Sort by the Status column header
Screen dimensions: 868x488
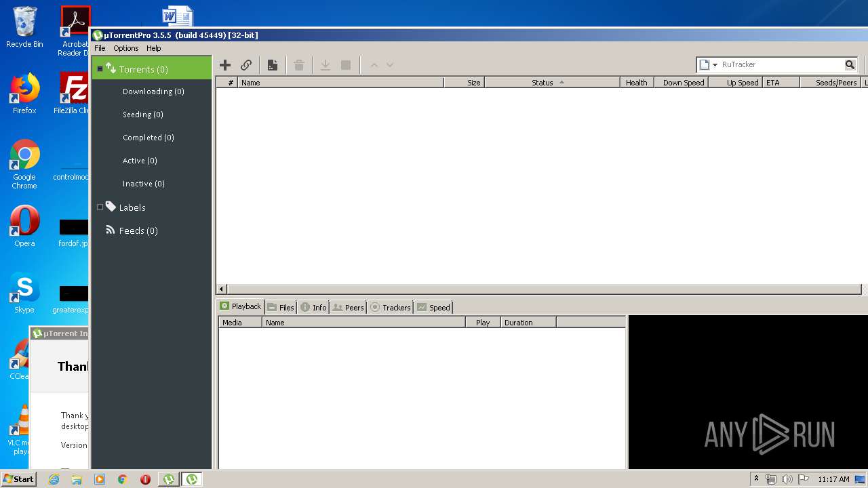pyautogui.click(x=552, y=83)
